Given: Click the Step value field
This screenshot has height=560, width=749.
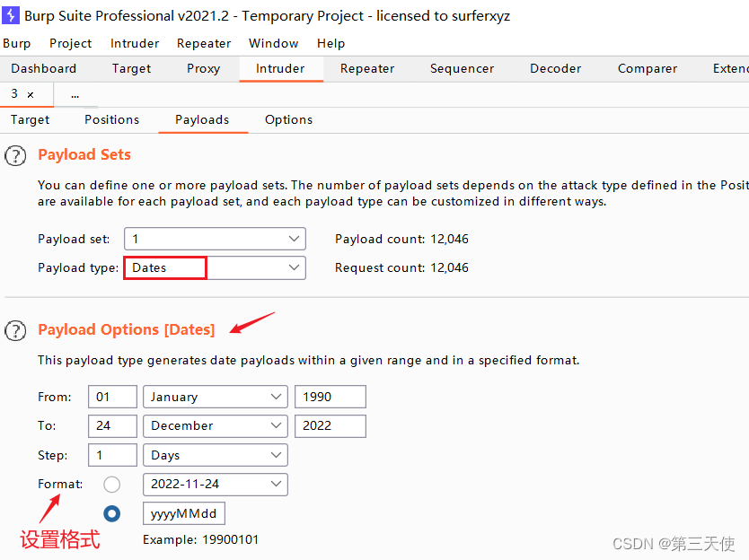Looking at the screenshot, I should [x=113, y=455].
